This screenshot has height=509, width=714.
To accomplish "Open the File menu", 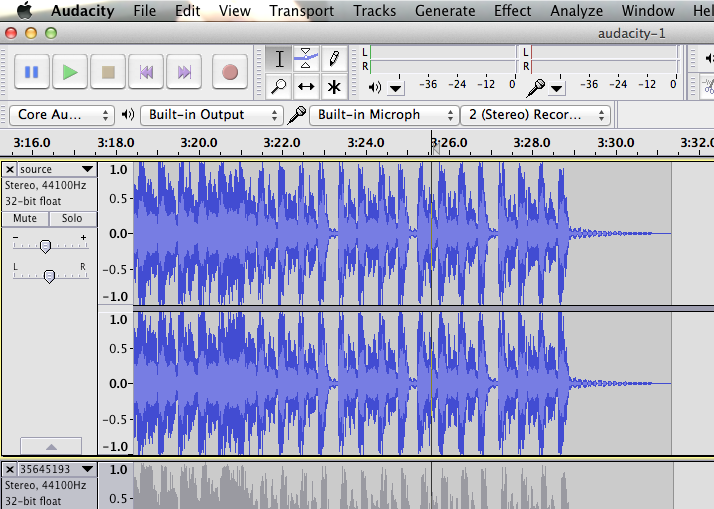I will pyautogui.click(x=144, y=10).
